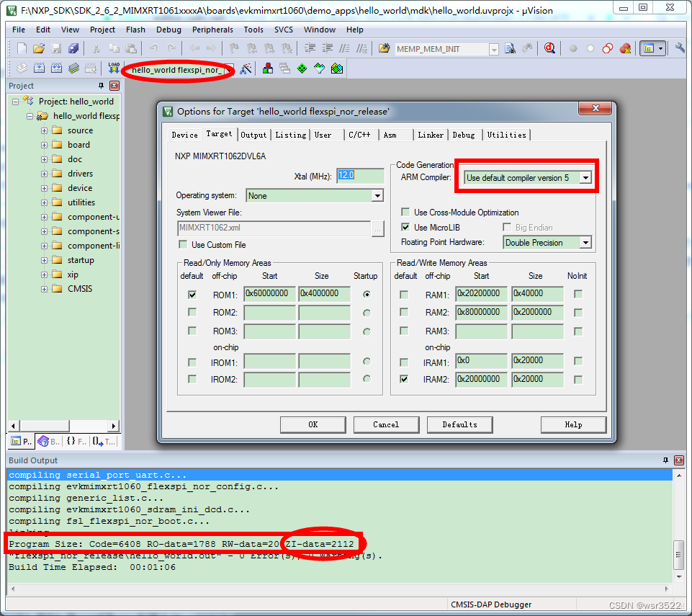The height and width of the screenshot is (616, 692).
Task: Click the LOAD download icon
Action: click(114, 68)
